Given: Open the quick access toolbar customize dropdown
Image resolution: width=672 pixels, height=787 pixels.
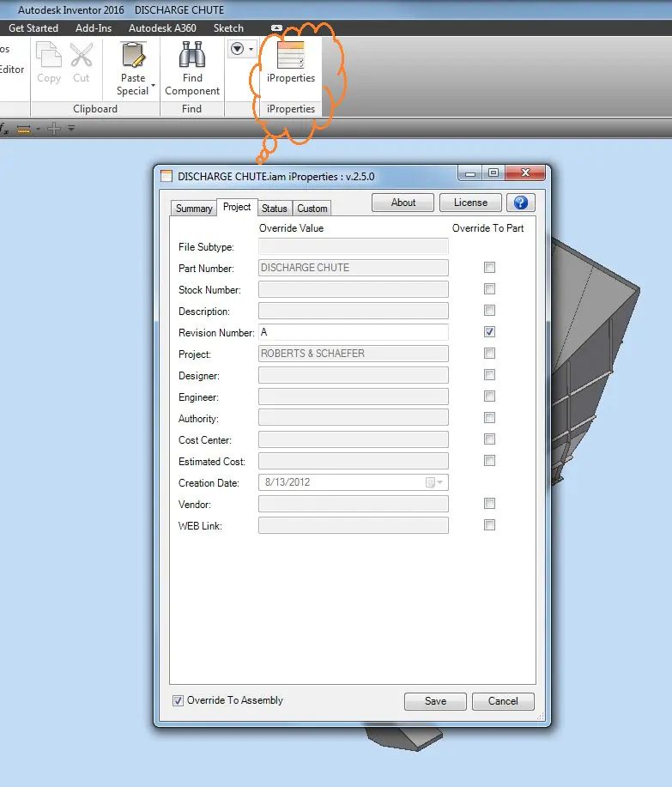Looking at the screenshot, I should click(71, 129).
